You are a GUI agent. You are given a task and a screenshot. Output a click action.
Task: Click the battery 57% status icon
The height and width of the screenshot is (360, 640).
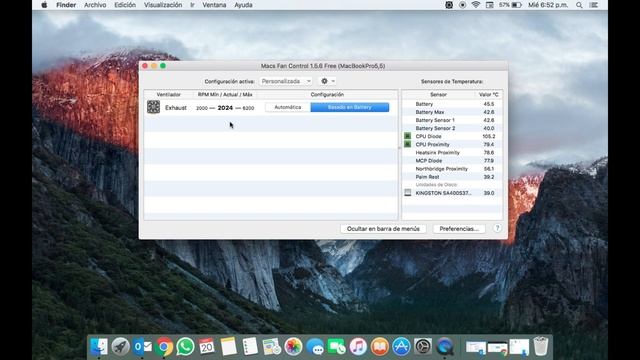(x=510, y=5)
